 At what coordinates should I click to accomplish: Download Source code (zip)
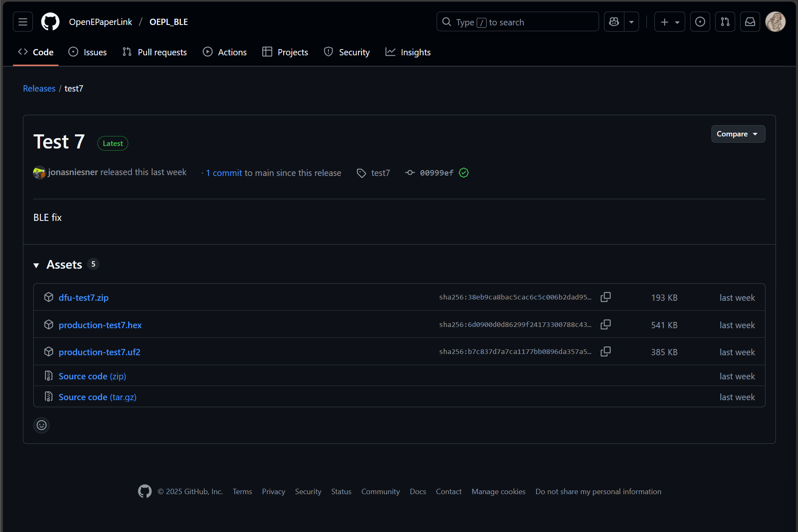pyautogui.click(x=92, y=376)
